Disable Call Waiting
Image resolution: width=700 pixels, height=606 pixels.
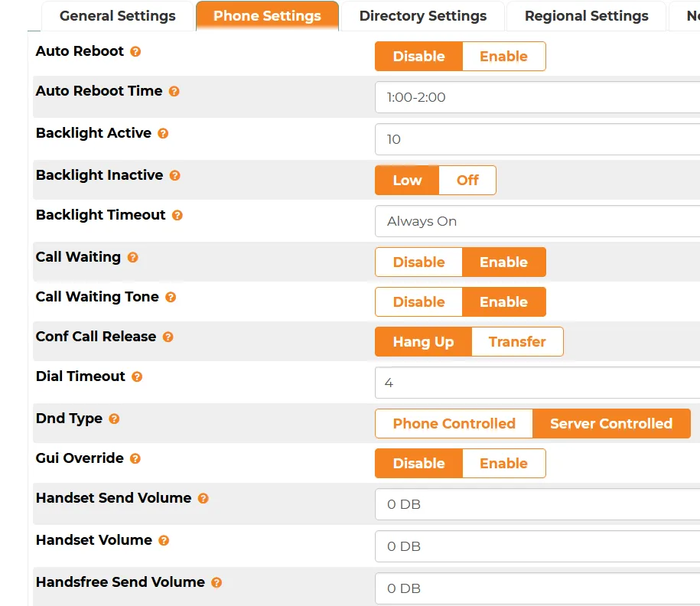pyautogui.click(x=418, y=262)
